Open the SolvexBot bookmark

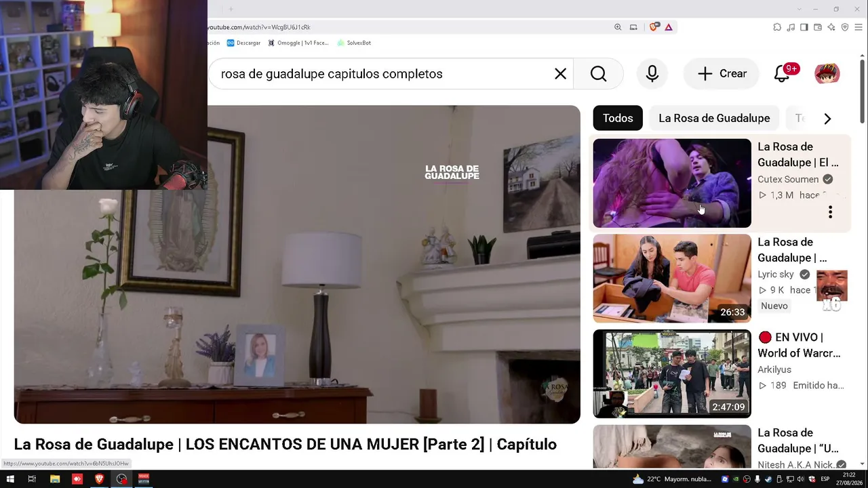tap(354, 43)
